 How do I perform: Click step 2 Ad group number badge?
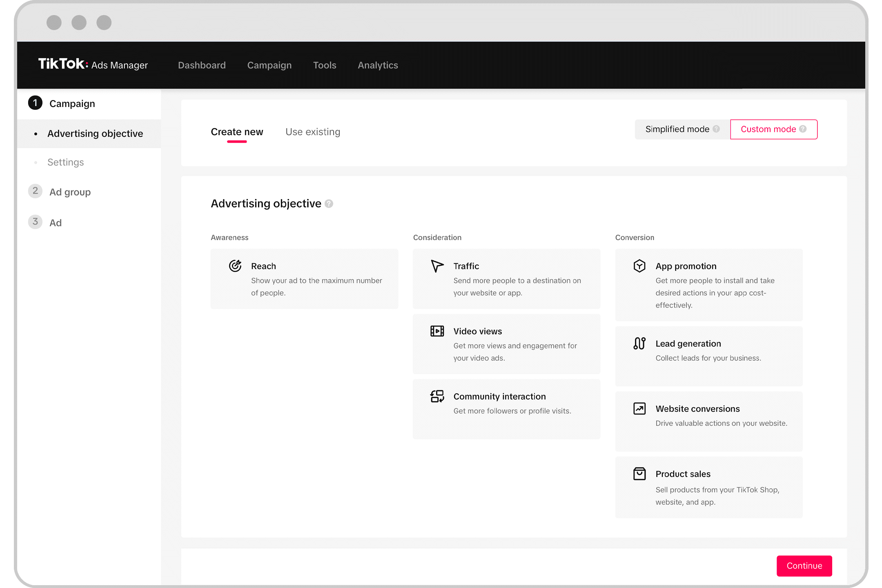point(35,191)
